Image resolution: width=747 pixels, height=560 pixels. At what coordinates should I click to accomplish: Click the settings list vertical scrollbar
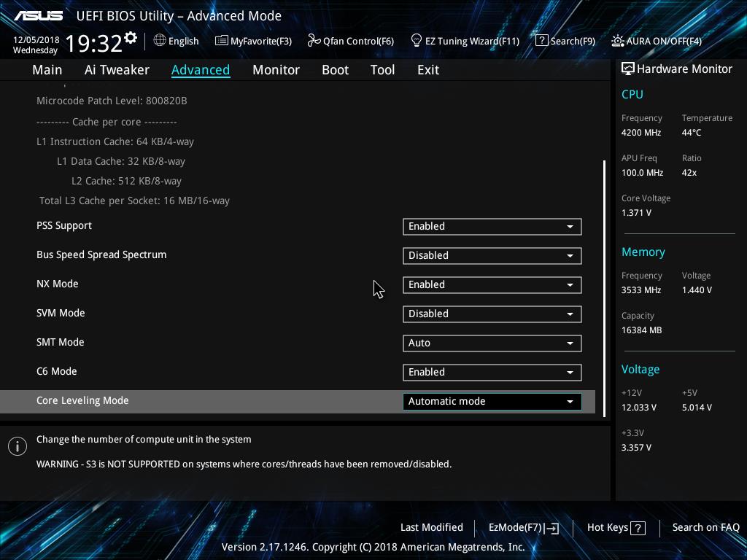[x=605, y=289]
